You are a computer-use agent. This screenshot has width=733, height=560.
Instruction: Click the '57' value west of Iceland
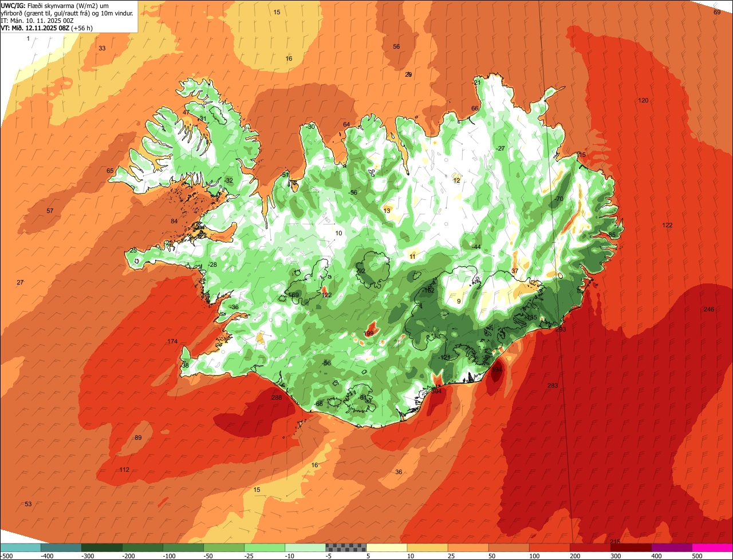[x=50, y=211]
